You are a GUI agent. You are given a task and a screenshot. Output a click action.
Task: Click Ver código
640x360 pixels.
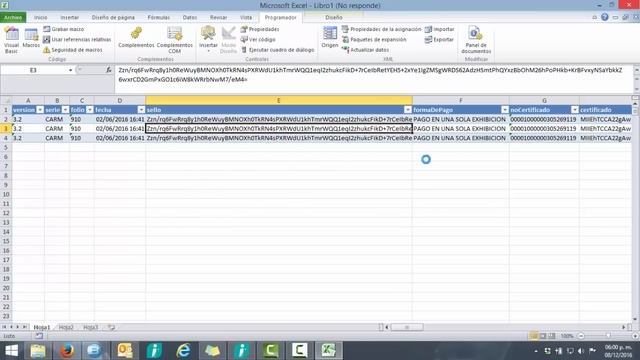[x=258, y=40]
